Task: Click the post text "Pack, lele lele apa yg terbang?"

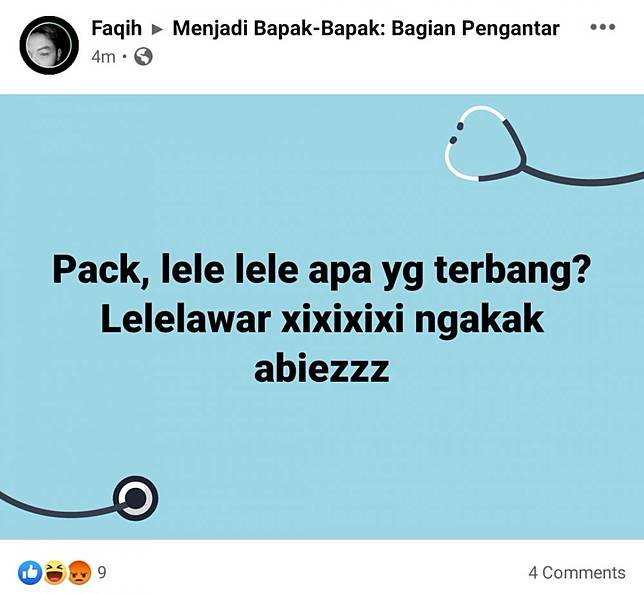Action: coord(322,272)
